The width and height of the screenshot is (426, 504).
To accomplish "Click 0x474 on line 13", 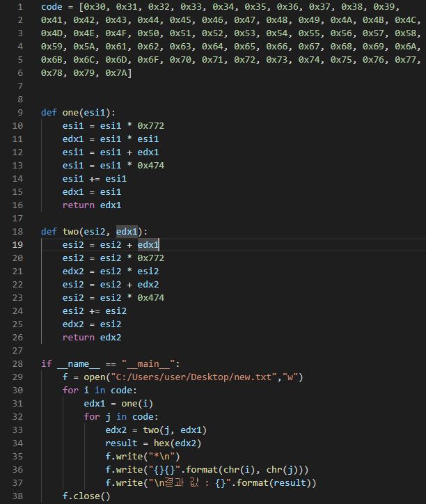I will [x=151, y=166].
